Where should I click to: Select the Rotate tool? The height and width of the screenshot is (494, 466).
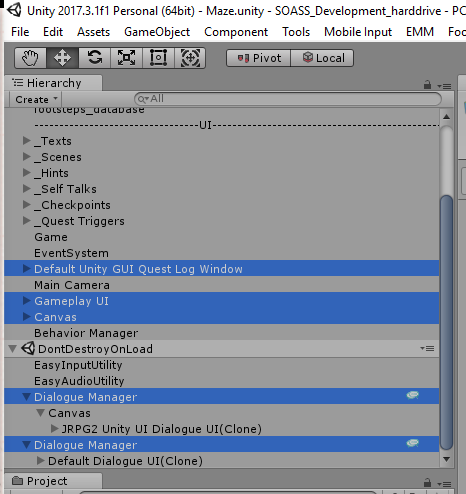click(94, 58)
